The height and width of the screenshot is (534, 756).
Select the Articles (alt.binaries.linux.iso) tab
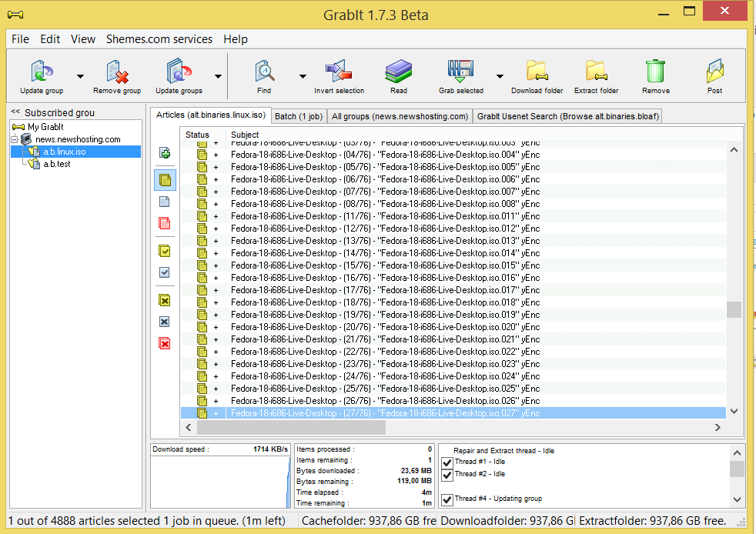(x=211, y=115)
